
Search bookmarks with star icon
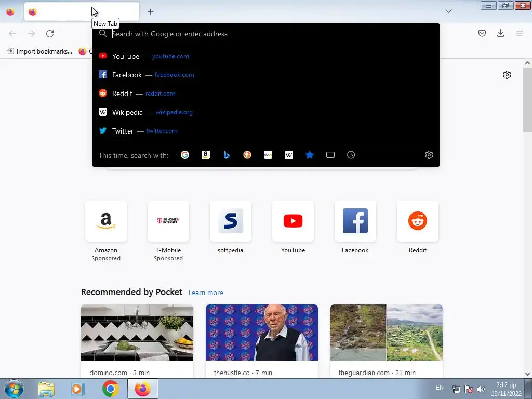(310, 155)
